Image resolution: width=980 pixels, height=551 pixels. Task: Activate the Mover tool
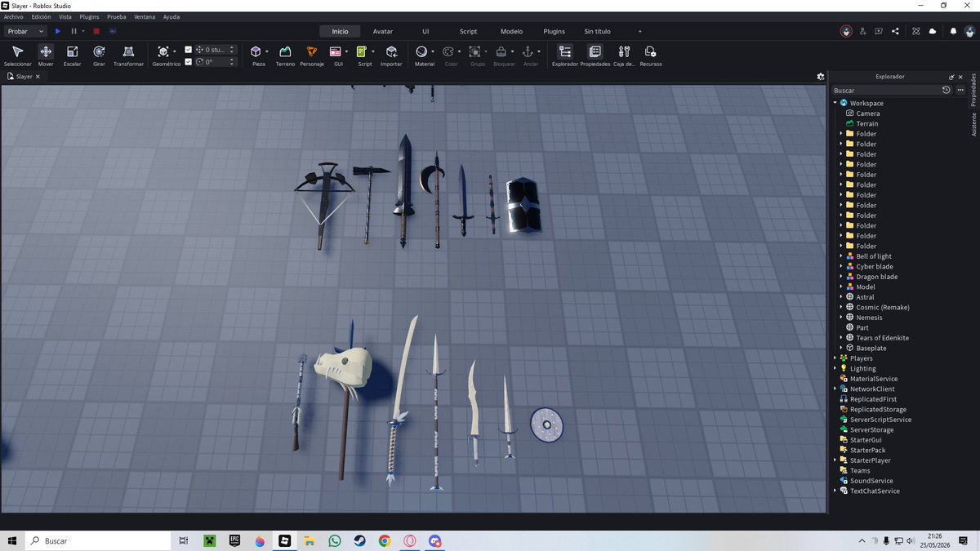pyautogui.click(x=46, y=55)
